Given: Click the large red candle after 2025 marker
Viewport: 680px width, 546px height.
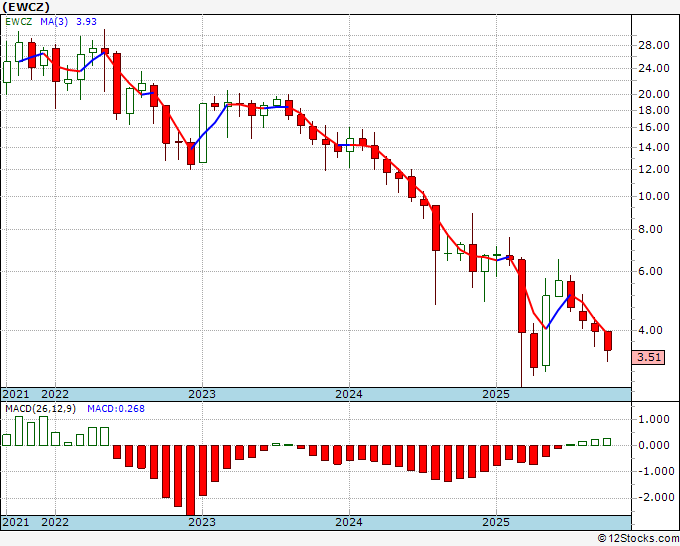Looking at the screenshot, I should pyautogui.click(x=522, y=296).
